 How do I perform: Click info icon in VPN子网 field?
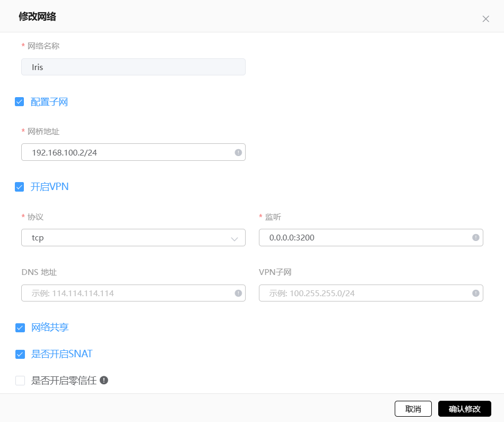point(476,293)
